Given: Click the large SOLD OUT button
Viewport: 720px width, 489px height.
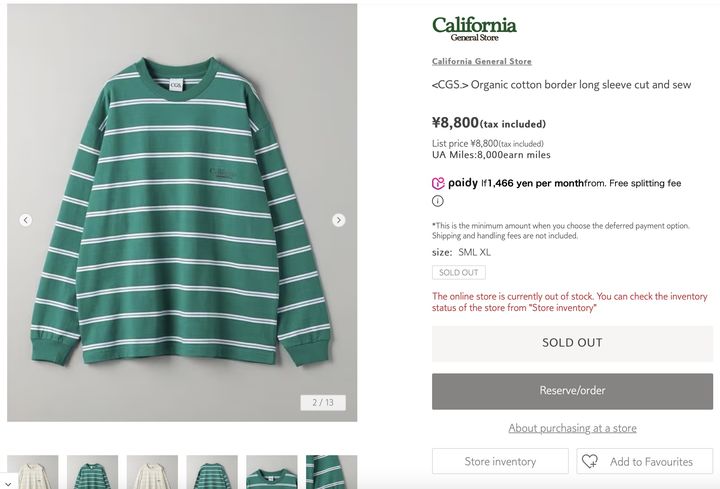Looking at the screenshot, I should 572,343.
